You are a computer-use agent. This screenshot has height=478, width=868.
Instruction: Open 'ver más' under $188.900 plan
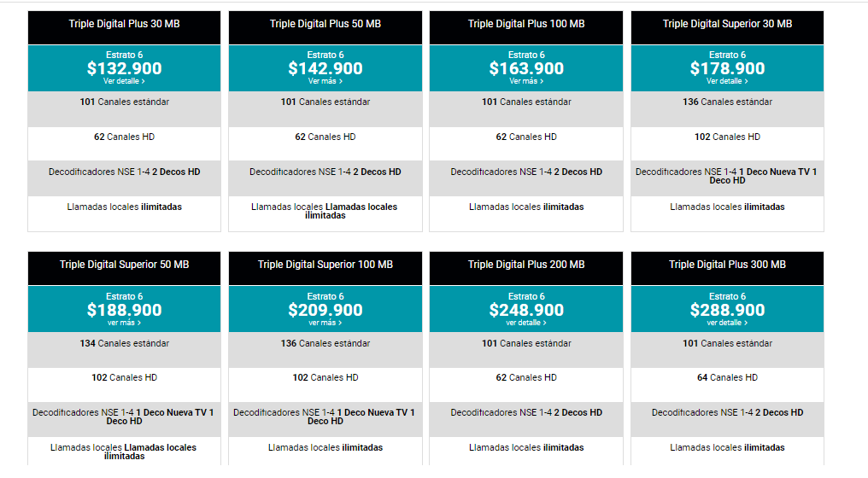click(x=124, y=323)
